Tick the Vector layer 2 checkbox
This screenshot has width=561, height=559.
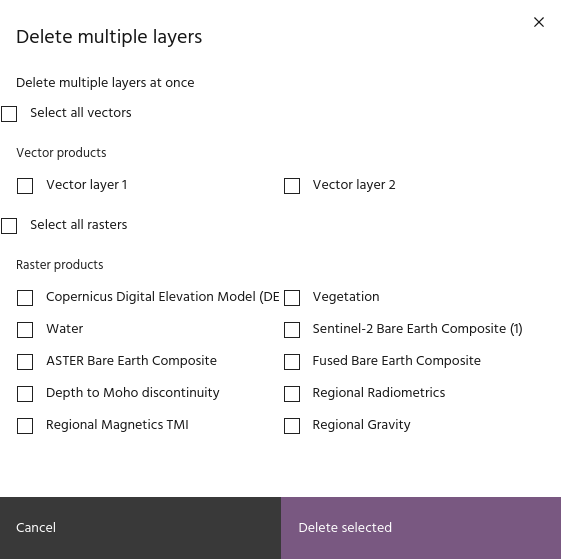(292, 186)
